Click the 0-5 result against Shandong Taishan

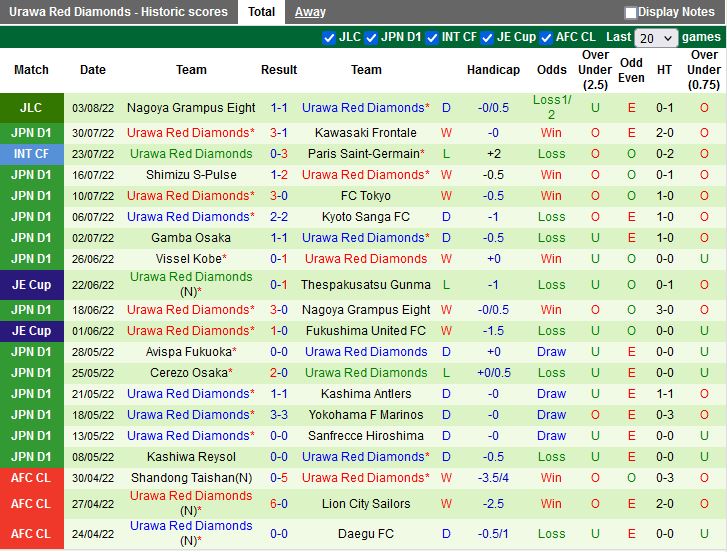[x=279, y=478]
